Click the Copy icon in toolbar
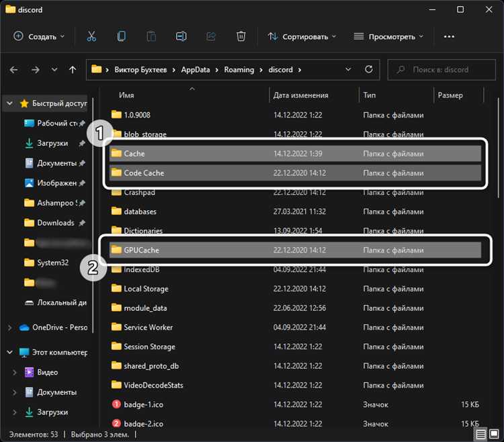The height and width of the screenshot is (442, 504). point(122,36)
